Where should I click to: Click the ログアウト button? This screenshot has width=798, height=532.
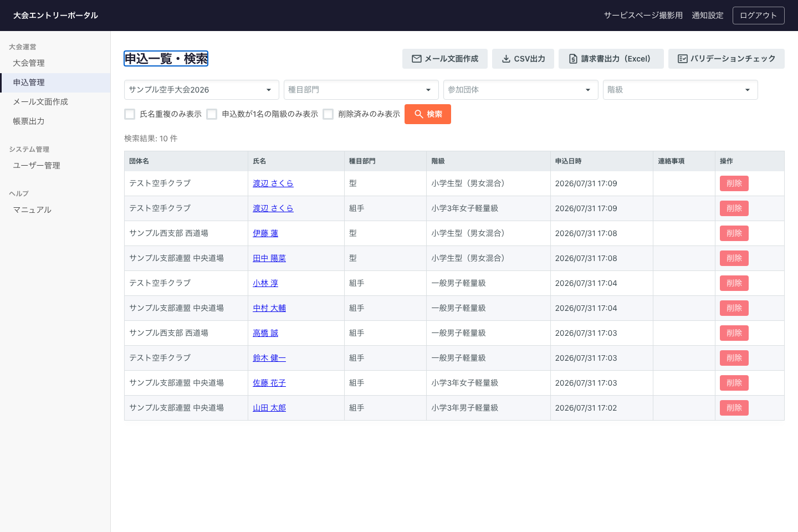(759, 16)
